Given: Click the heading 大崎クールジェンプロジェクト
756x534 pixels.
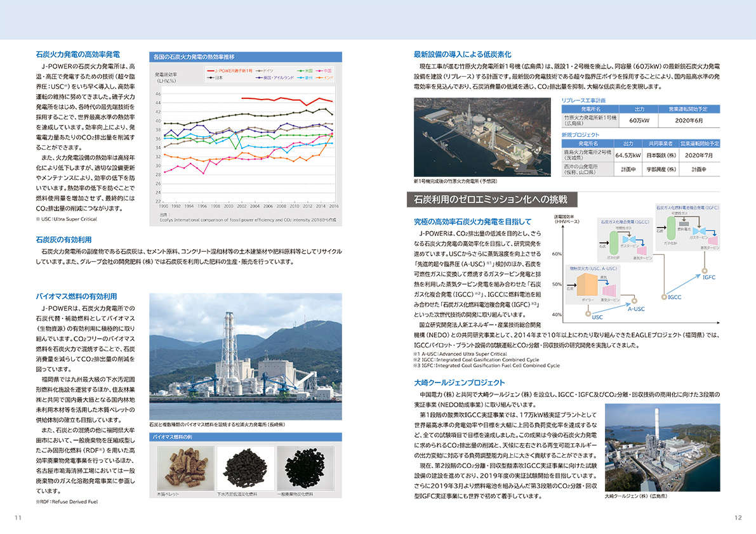Looking at the screenshot, I should coord(460,383).
